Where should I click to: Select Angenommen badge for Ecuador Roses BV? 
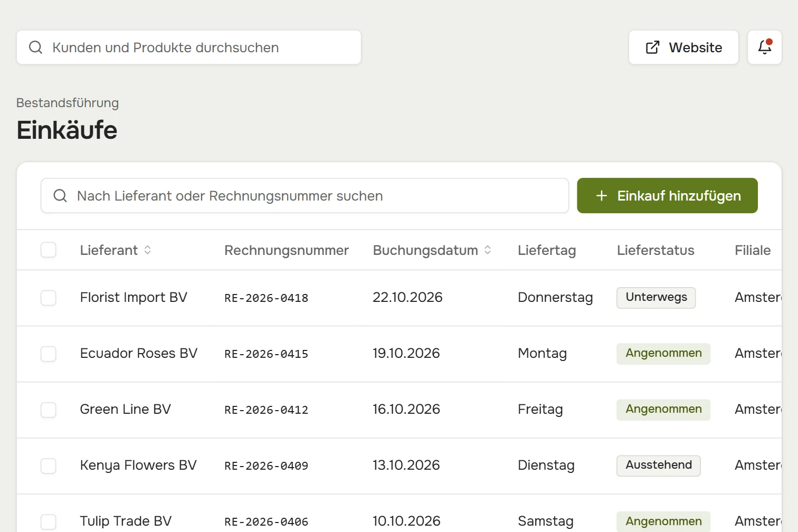[663, 354]
